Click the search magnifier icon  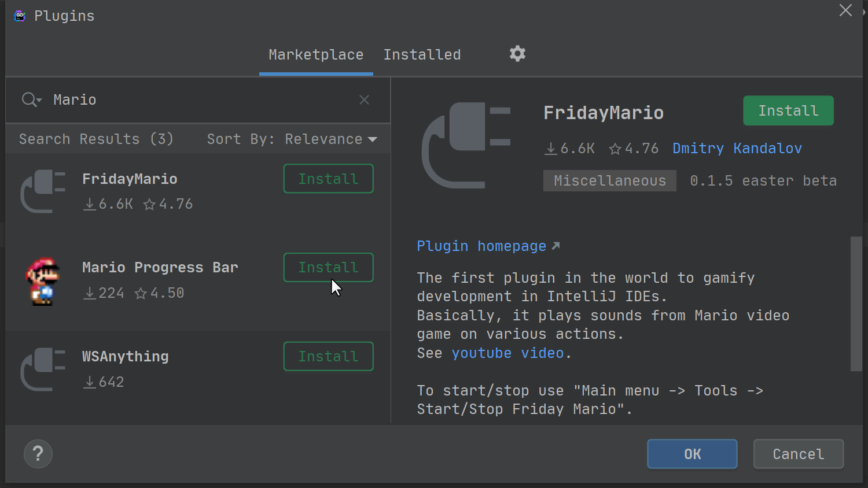[28, 99]
